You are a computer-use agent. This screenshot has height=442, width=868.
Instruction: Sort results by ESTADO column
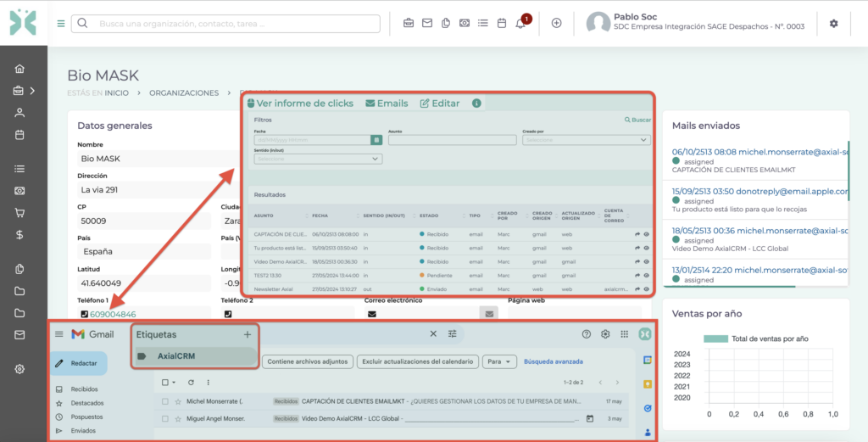click(429, 215)
